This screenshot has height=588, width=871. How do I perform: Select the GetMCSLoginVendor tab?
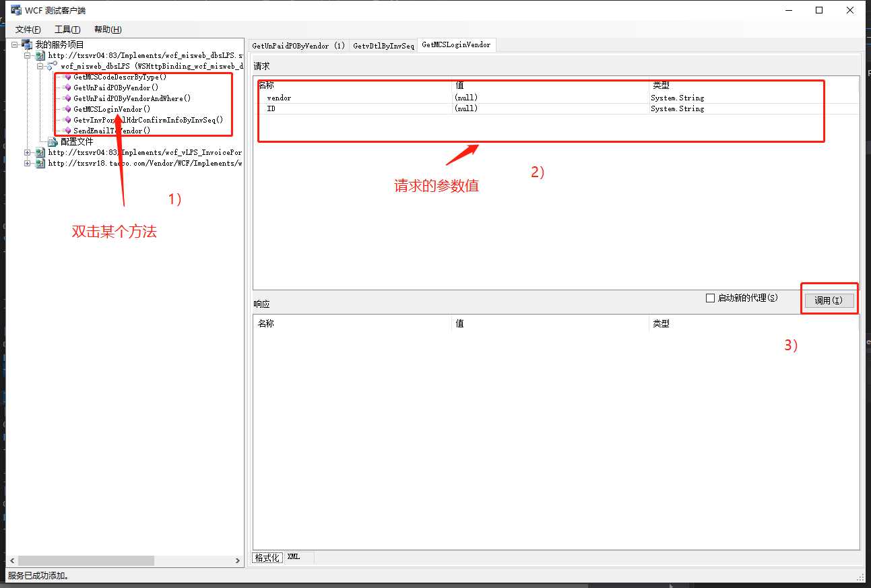point(457,44)
